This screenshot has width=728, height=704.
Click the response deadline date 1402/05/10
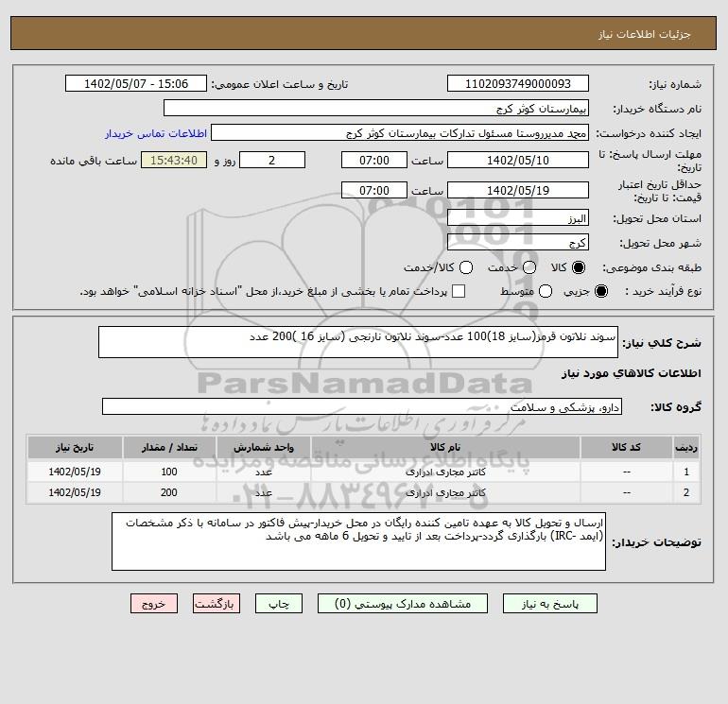(x=518, y=160)
